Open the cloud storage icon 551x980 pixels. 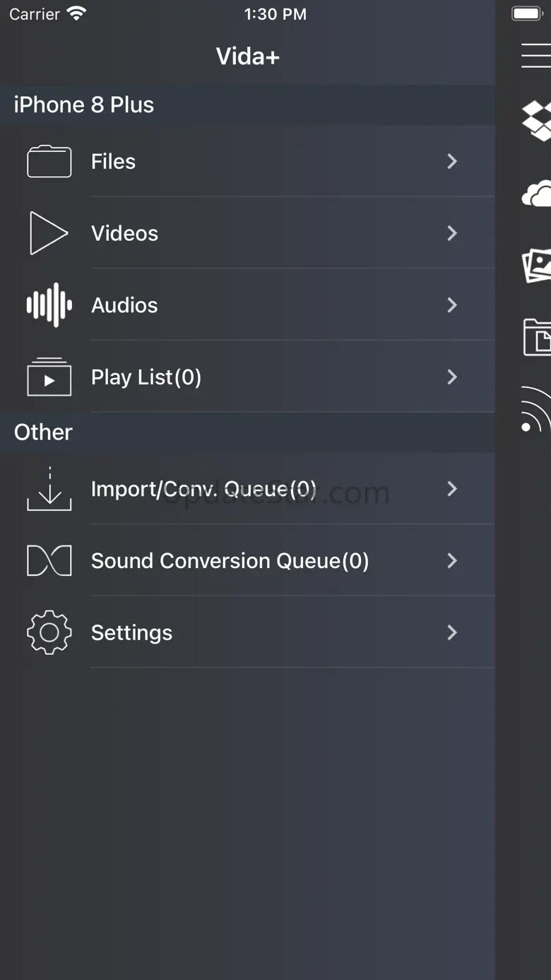(537, 194)
